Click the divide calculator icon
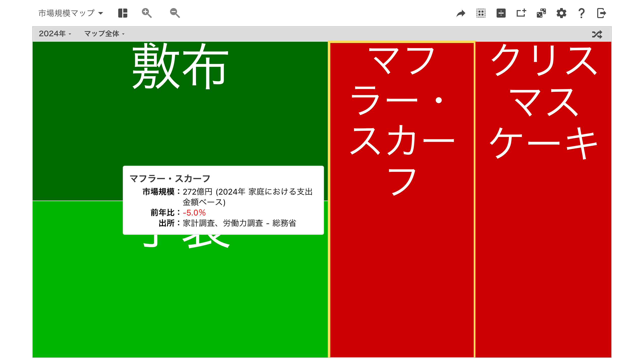The width and height of the screenshot is (644, 362). coord(501,13)
